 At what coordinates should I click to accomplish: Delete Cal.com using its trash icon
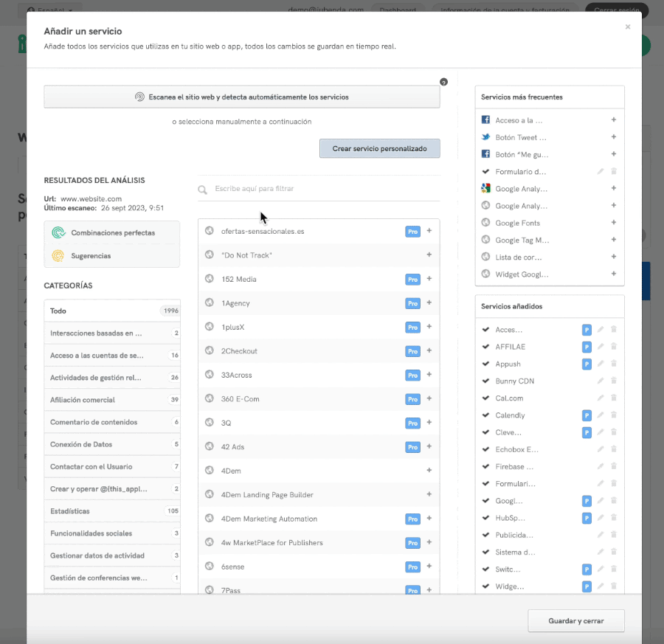tap(614, 398)
